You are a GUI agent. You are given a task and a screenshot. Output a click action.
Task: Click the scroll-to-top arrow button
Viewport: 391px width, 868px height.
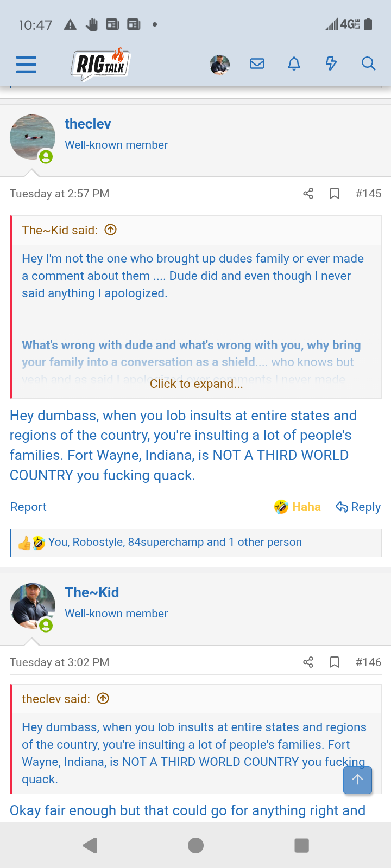357,780
